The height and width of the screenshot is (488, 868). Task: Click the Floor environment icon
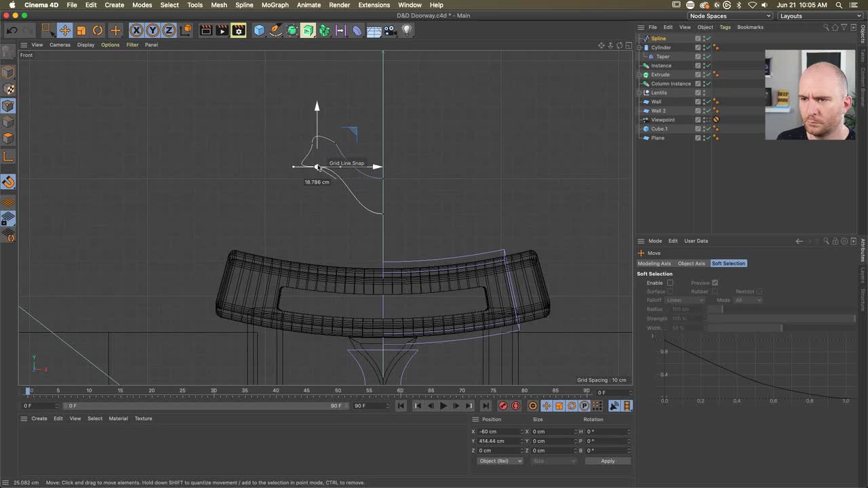(374, 30)
